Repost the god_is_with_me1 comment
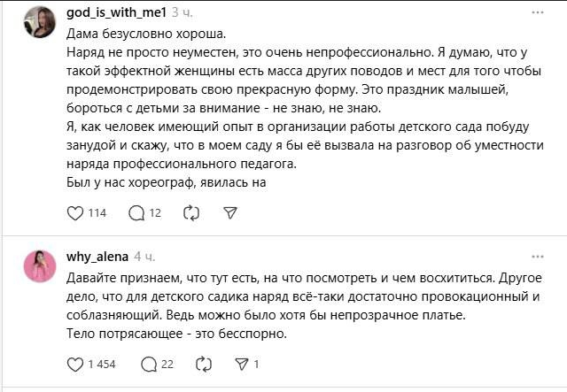This screenshot has width=567, height=392. click(x=190, y=212)
